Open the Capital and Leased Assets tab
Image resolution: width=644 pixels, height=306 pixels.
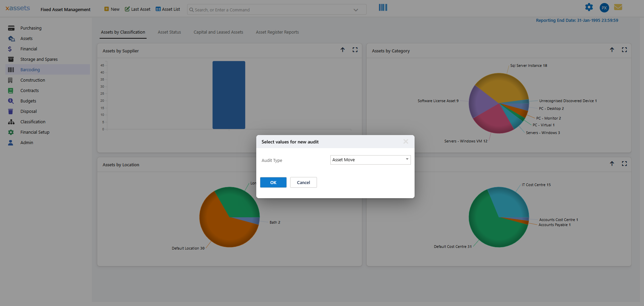[x=218, y=32]
